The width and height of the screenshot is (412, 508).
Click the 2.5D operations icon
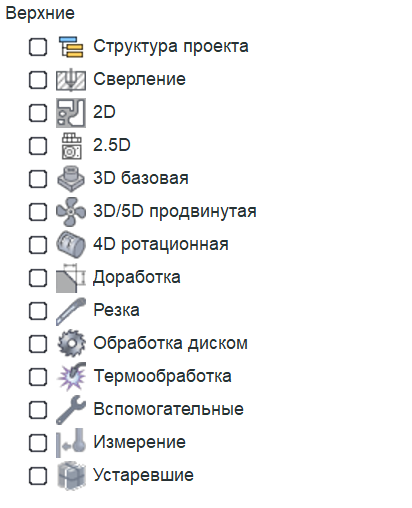coord(71,146)
